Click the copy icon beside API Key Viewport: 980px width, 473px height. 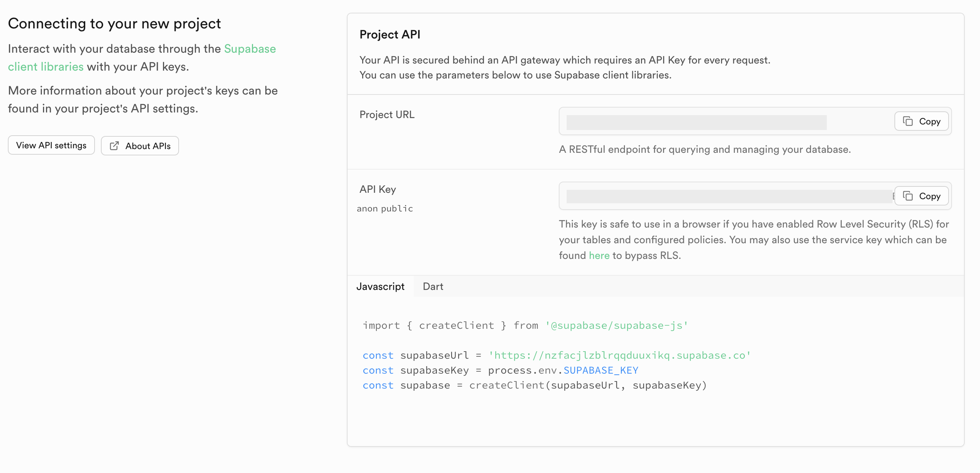point(908,196)
